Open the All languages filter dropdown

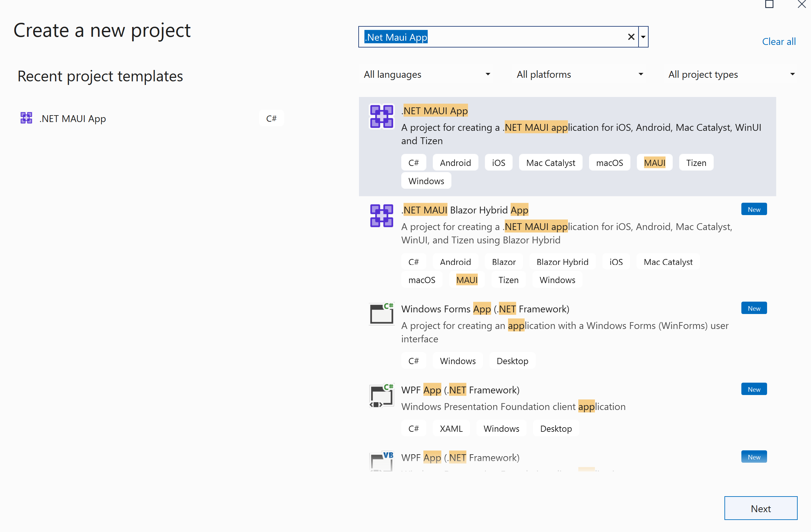[427, 74]
